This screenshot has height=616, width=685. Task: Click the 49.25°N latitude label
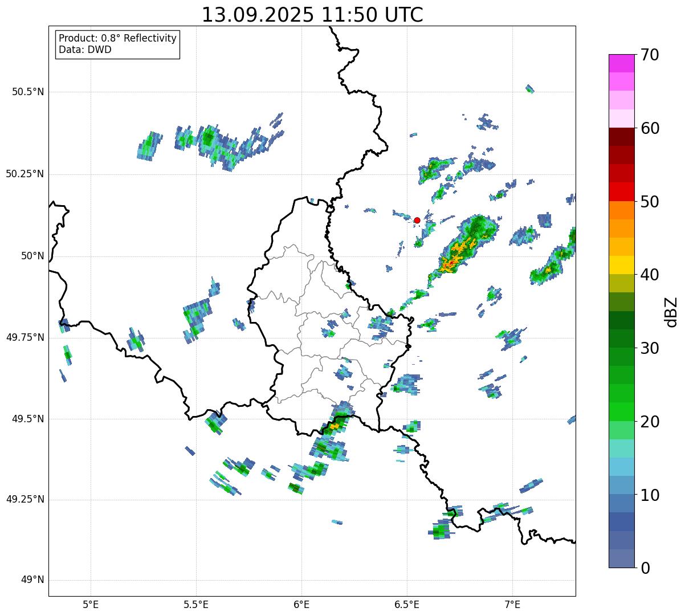[x=25, y=499]
